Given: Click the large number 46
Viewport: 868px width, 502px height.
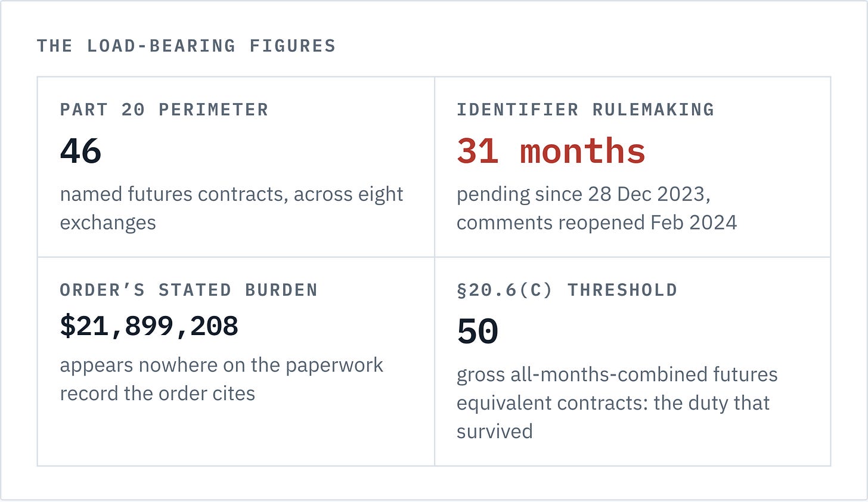Looking at the screenshot, I should (x=80, y=151).
